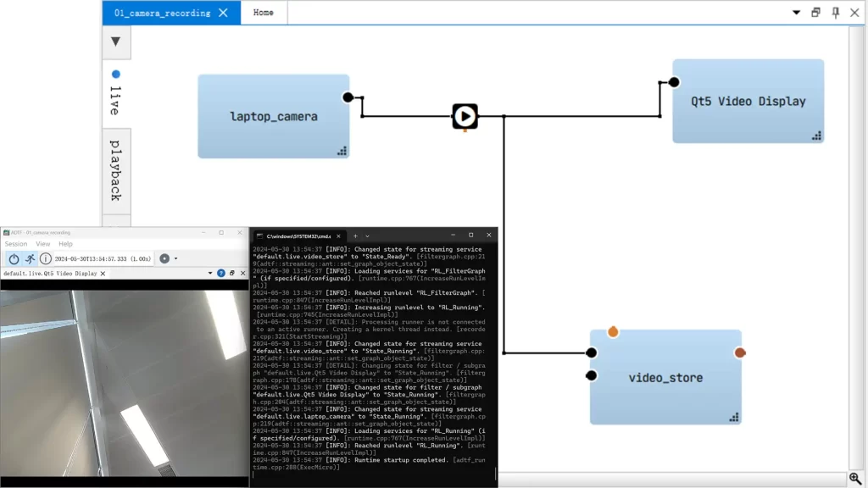Click the laptop_camera filter block

click(x=273, y=116)
